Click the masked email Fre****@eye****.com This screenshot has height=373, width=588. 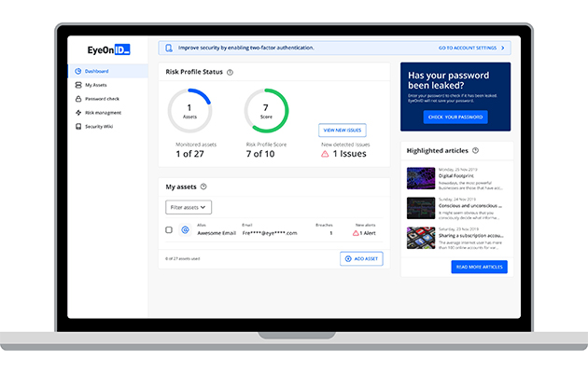tap(270, 233)
